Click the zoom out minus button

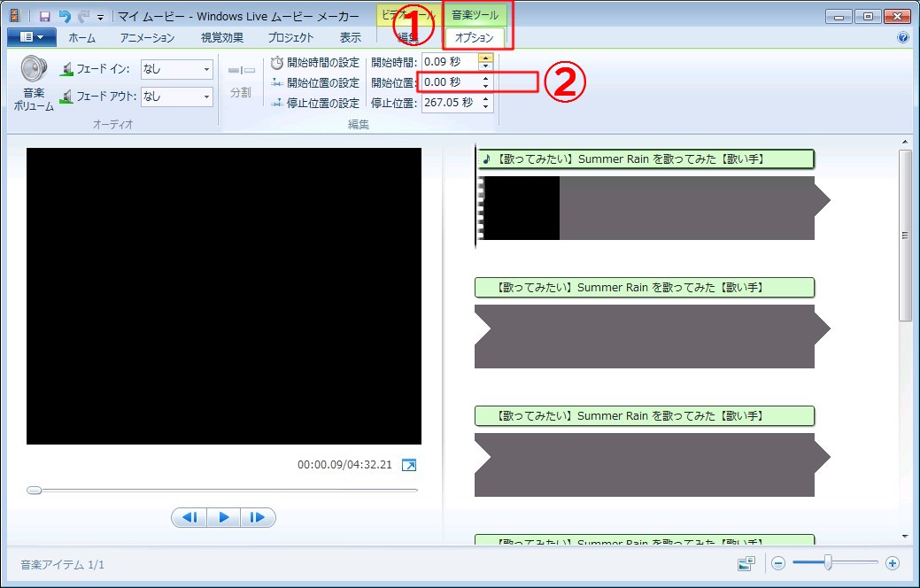(777, 563)
